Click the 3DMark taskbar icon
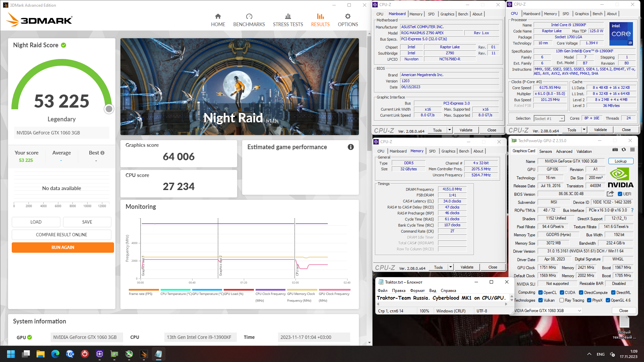 click(144, 354)
